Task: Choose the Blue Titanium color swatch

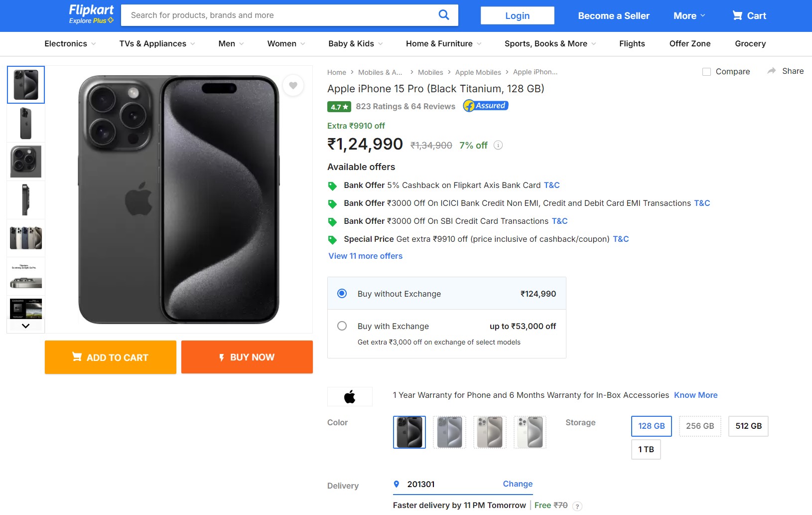Action: (449, 432)
